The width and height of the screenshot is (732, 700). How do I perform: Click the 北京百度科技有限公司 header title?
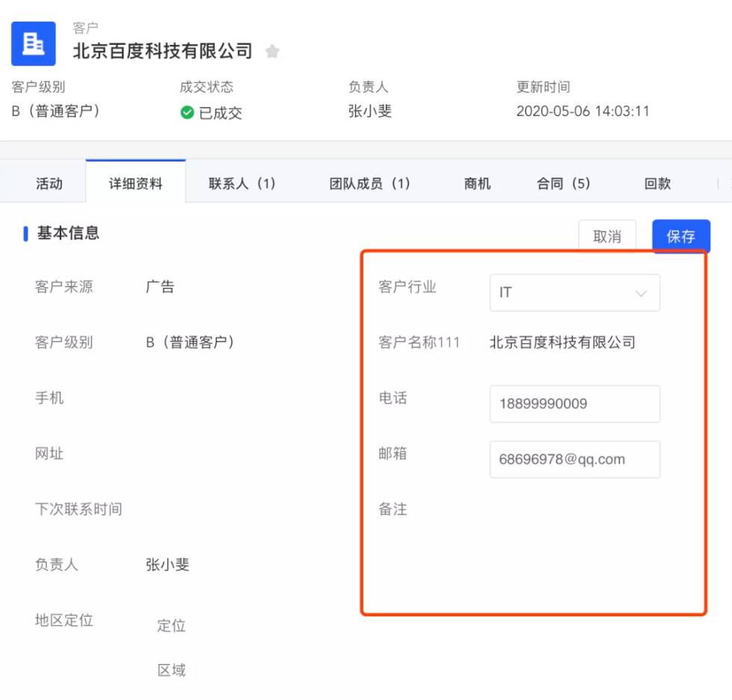[x=162, y=51]
